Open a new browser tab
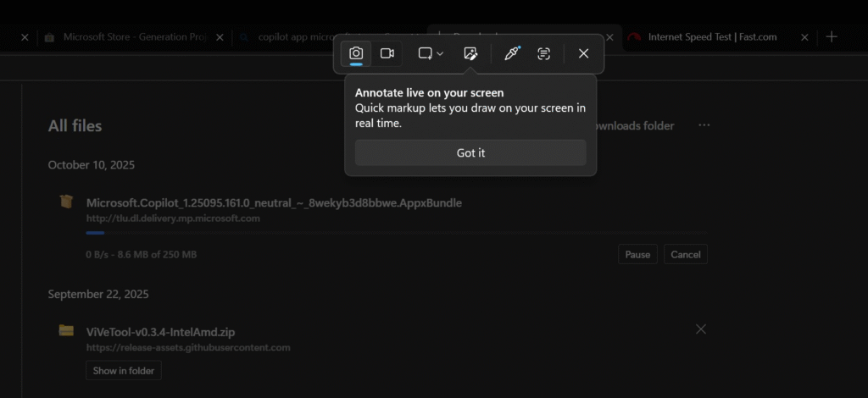The width and height of the screenshot is (868, 398). pyautogui.click(x=832, y=37)
